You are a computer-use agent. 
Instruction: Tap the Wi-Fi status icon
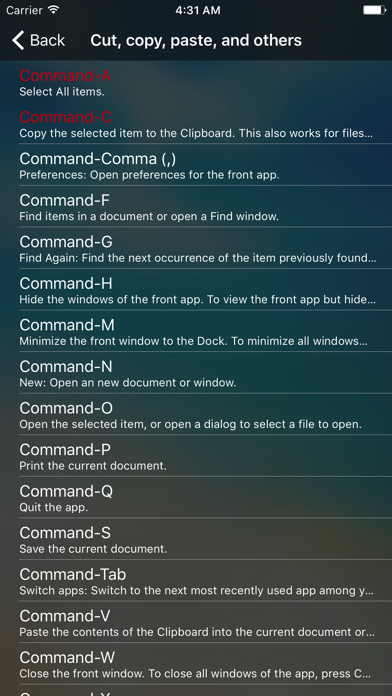[54, 10]
